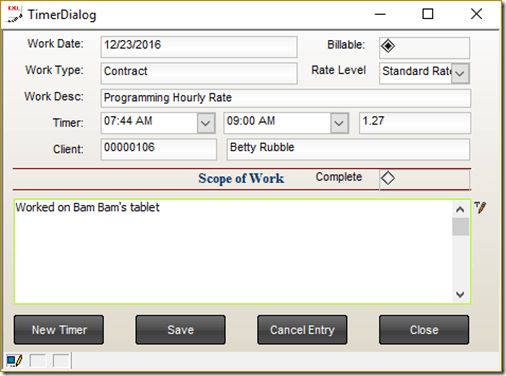Click the start time field 07:44 AM

(x=149, y=123)
